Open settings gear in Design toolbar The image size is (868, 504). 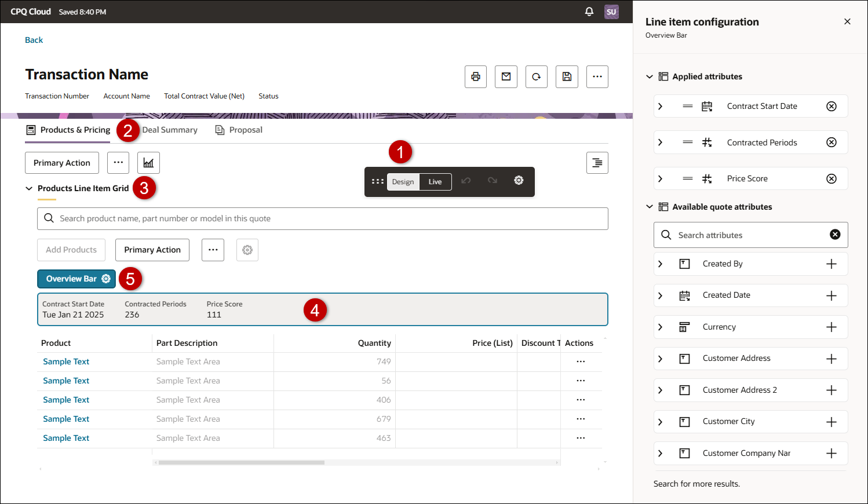[x=519, y=181]
